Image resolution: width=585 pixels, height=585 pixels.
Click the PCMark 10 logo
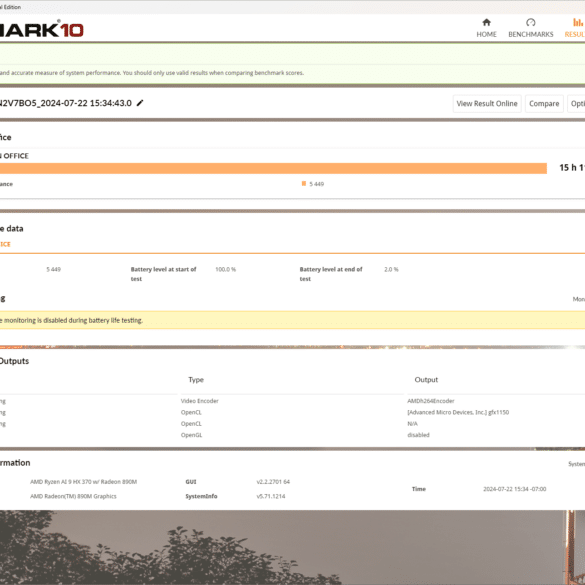(41, 29)
